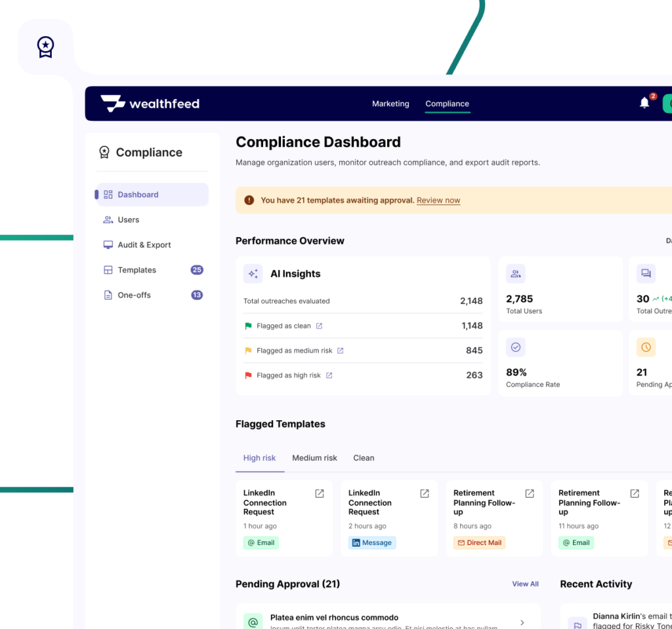Open external link for Flagged as clean

pyautogui.click(x=319, y=326)
